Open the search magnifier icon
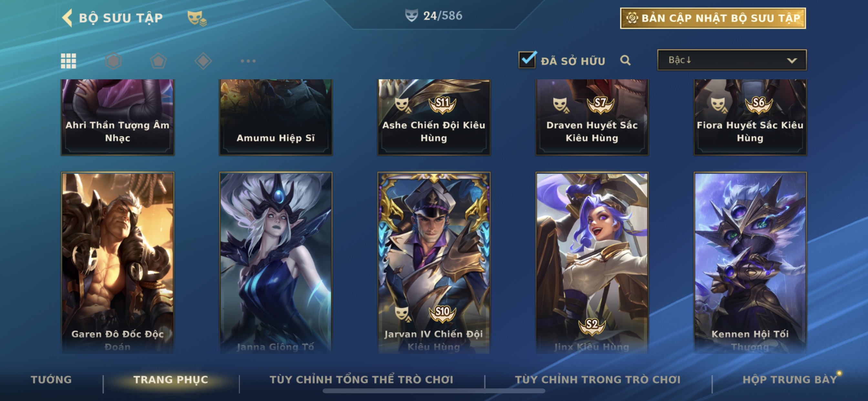Image resolution: width=868 pixels, height=401 pixels. 625,60
